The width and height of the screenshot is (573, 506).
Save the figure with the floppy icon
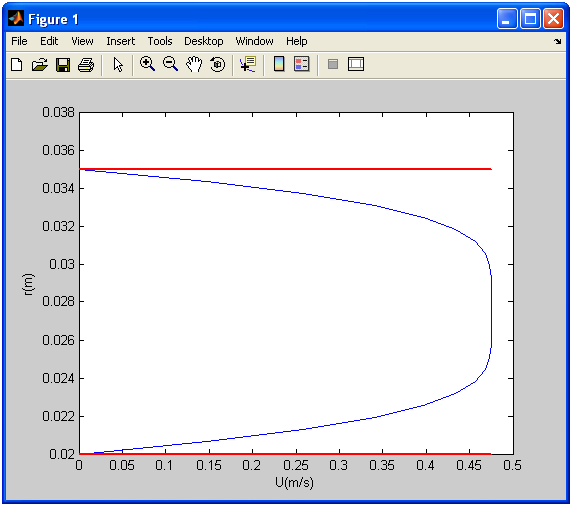tap(63, 65)
